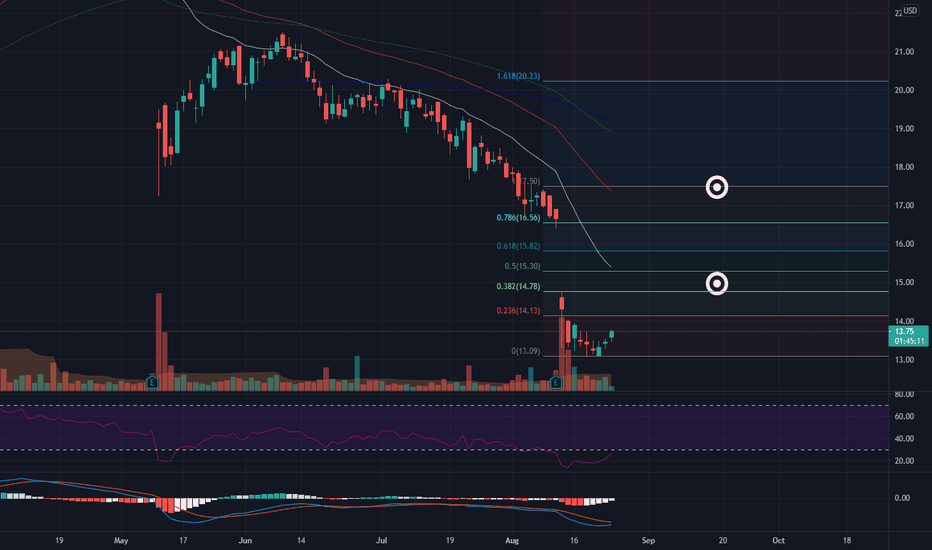Select the 0.382(14.78) Fibonacci label
This screenshot has height=550, width=932.
coord(518,286)
